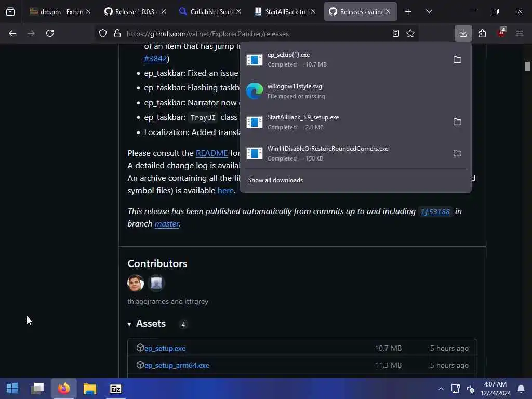Bookmark this page with the star
Screen dimensions: 532x399
pos(410,33)
